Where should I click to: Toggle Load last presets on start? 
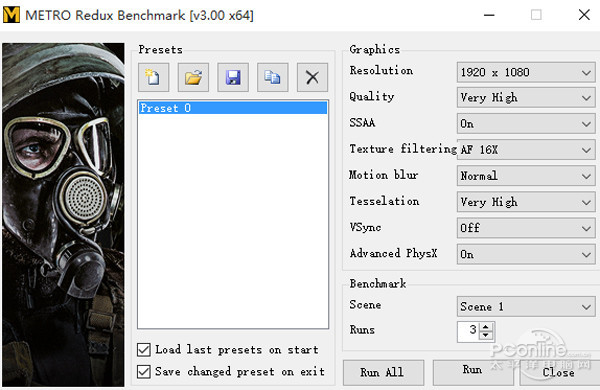[x=144, y=349]
